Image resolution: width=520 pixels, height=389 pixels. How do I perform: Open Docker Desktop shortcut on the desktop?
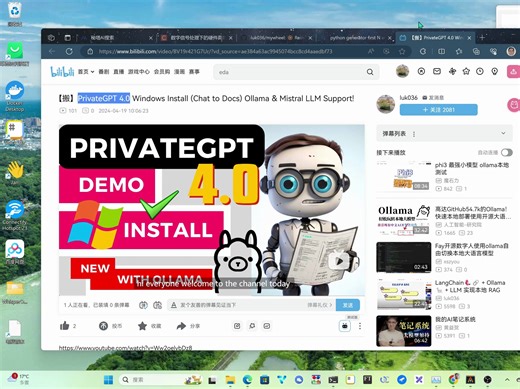pyautogui.click(x=15, y=96)
